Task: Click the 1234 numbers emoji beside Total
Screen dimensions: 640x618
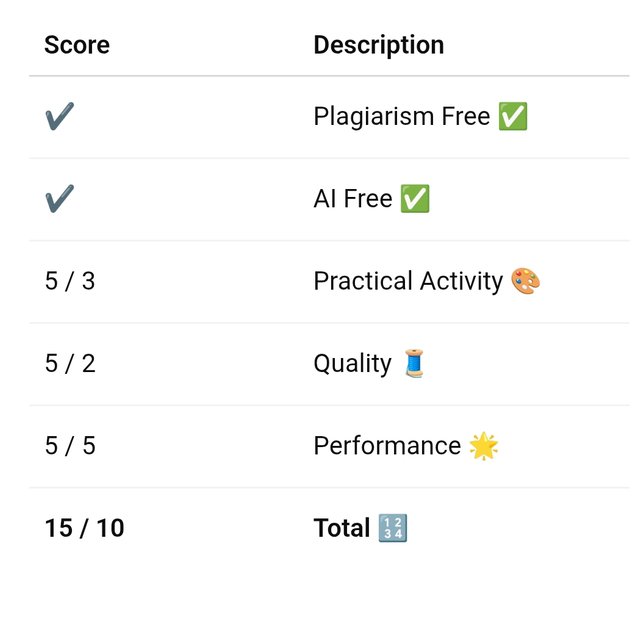Action: pyautogui.click(x=393, y=528)
